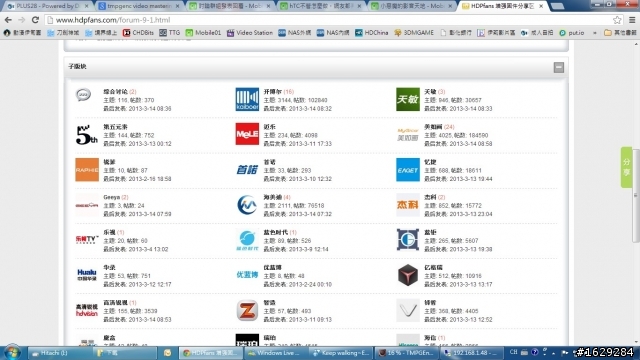Open the red MeLE logo board
This screenshot has height=360, width=640.
click(247, 134)
